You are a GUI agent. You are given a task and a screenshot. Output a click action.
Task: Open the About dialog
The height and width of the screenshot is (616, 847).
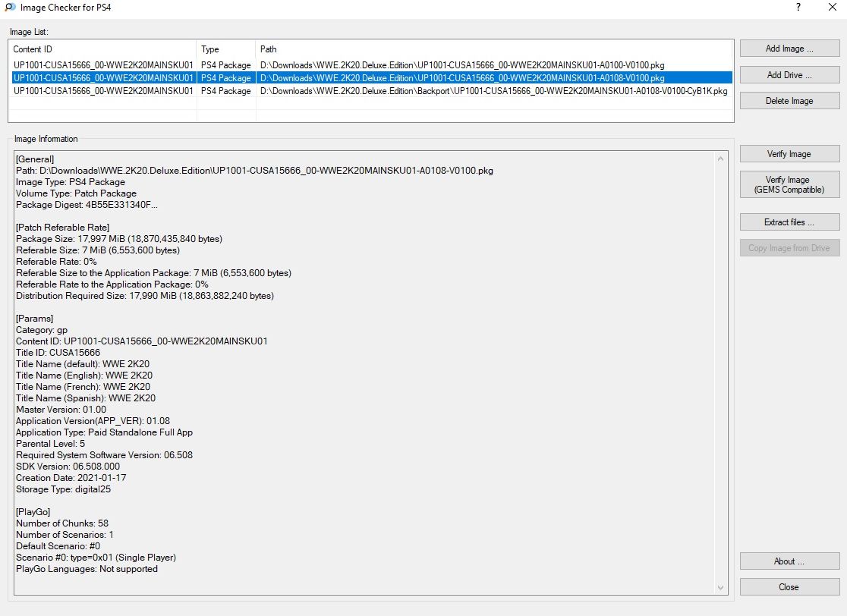click(x=789, y=561)
